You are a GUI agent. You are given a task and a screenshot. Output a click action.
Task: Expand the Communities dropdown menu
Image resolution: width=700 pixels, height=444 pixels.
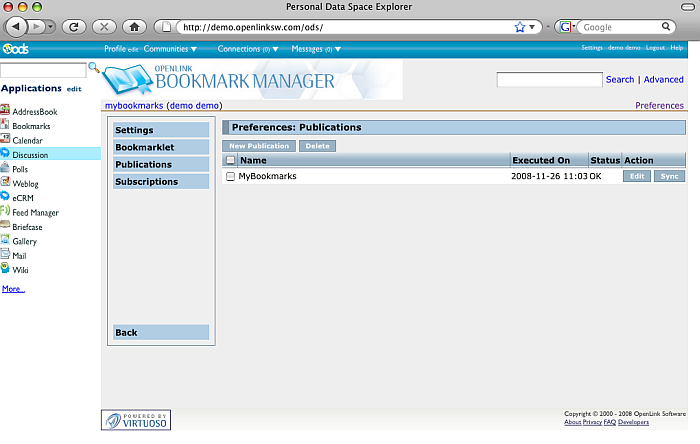(x=170, y=48)
